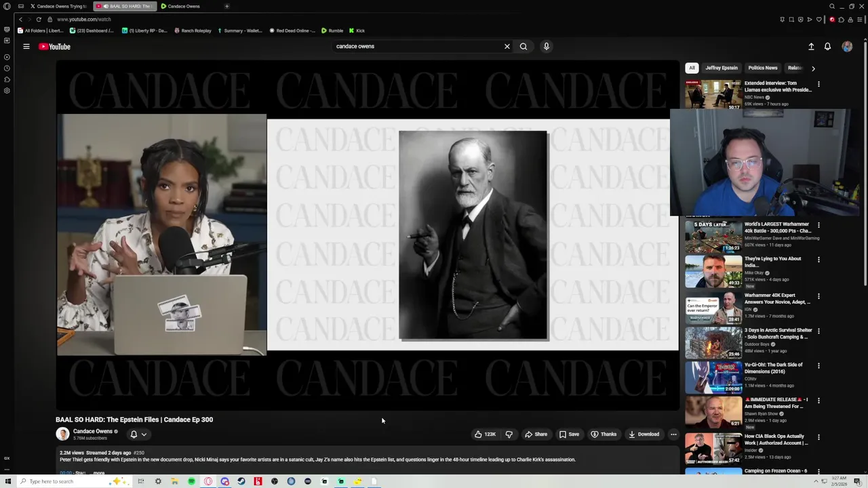Open File Explorer from the taskbar

pyautogui.click(x=175, y=481)
